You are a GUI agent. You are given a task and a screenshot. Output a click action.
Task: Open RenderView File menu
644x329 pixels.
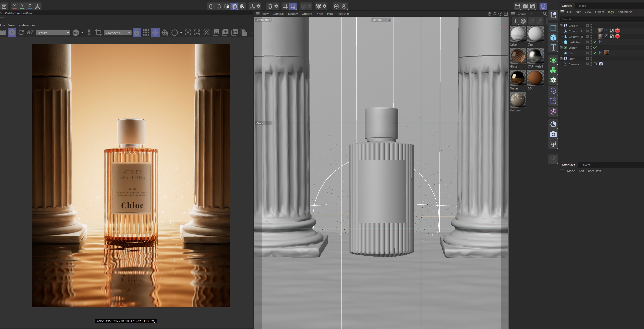3,25
